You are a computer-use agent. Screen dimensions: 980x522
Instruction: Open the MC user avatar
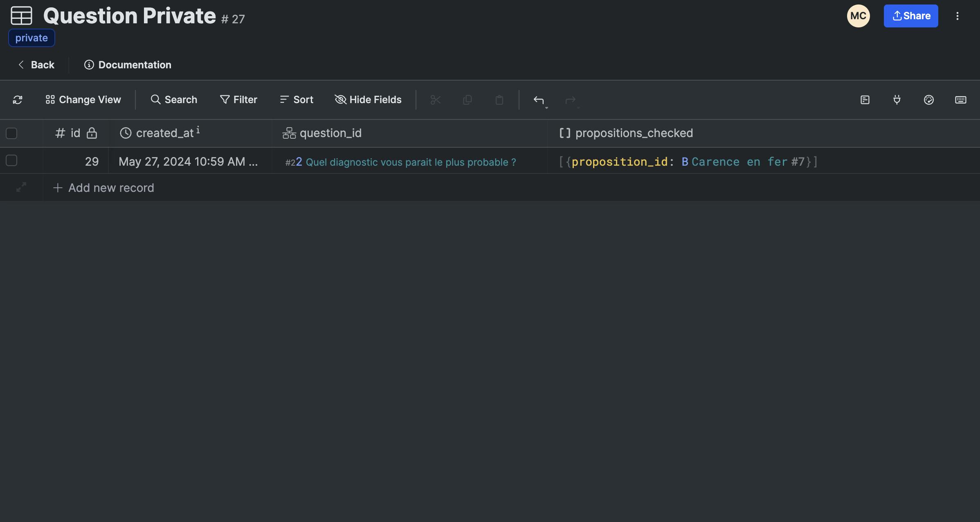click(858, 16)
